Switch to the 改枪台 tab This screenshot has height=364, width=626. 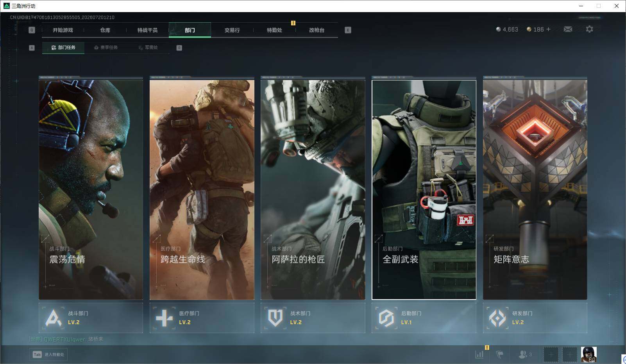click(317, 30)
